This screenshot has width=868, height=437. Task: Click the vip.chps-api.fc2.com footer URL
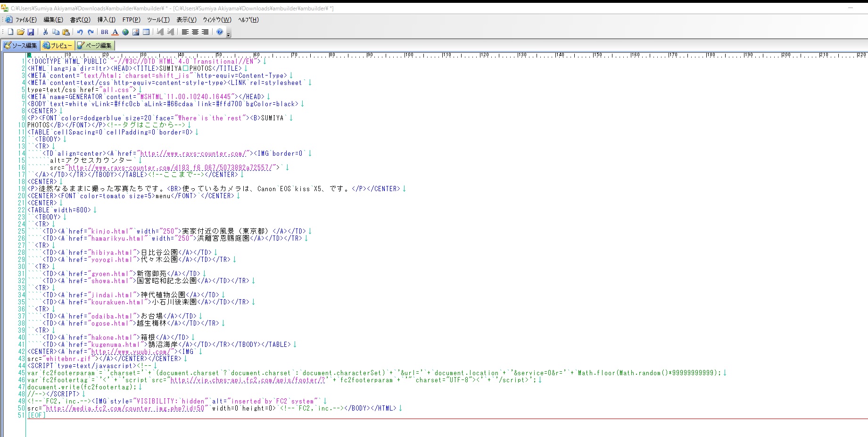(248, 380)
